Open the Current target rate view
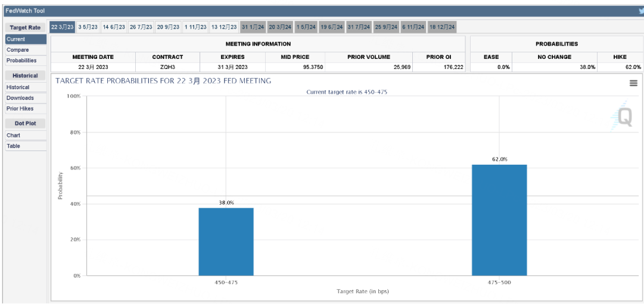The image size is (644, 304). point(26,39)
